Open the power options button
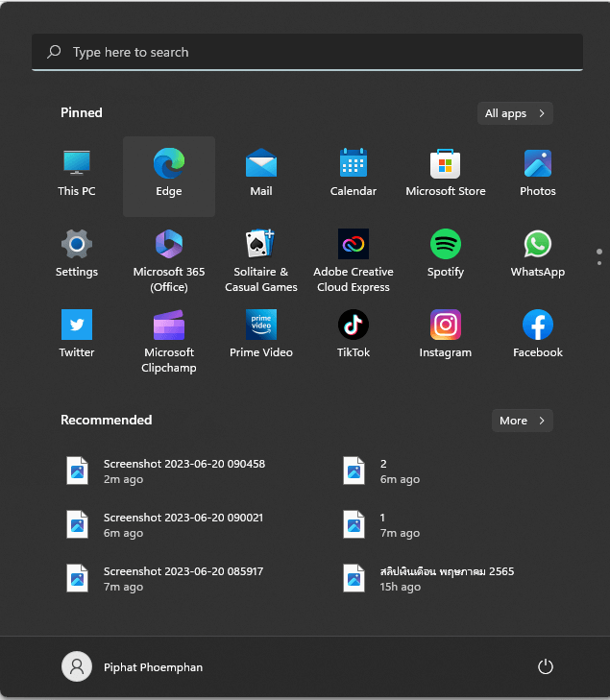Screen dimensions: 610x700 tap(546, 666)
